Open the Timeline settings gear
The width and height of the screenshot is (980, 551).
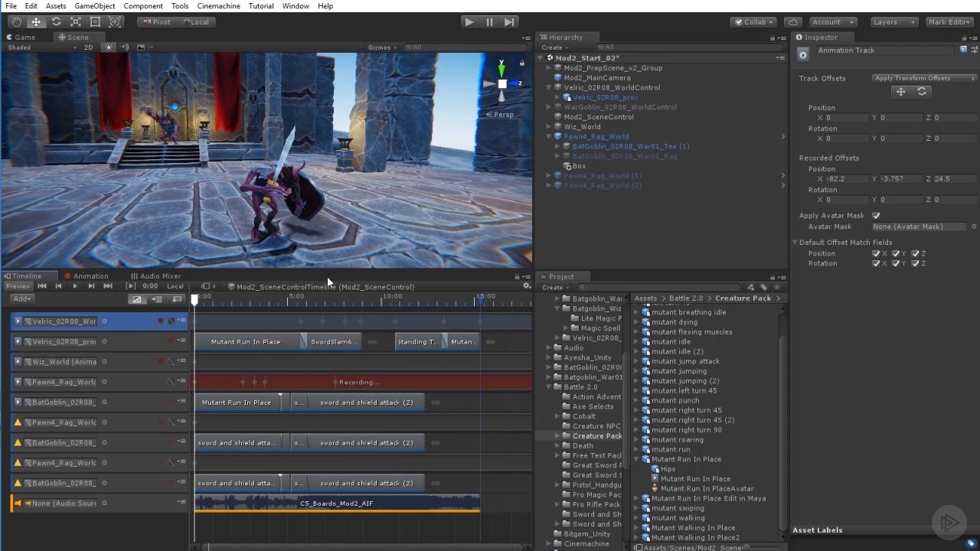click(x=526, y=286)
